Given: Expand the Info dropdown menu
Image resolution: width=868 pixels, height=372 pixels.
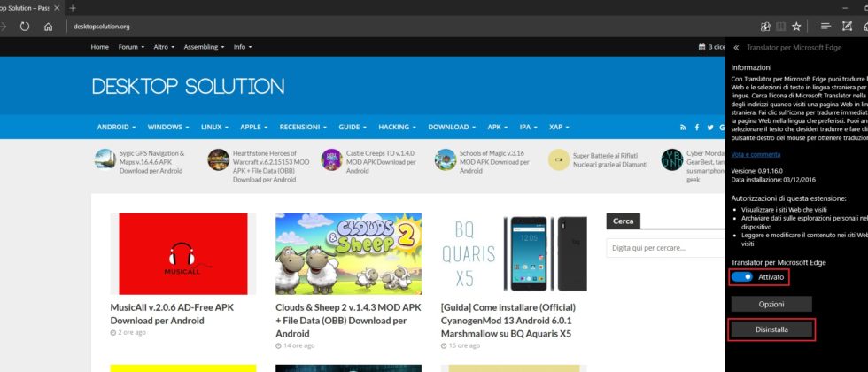Looking at the screenshot, I should 243,47.
